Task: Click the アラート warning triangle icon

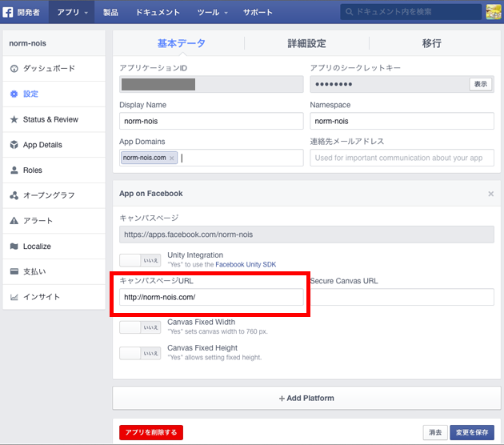Action: pos(14,221)
